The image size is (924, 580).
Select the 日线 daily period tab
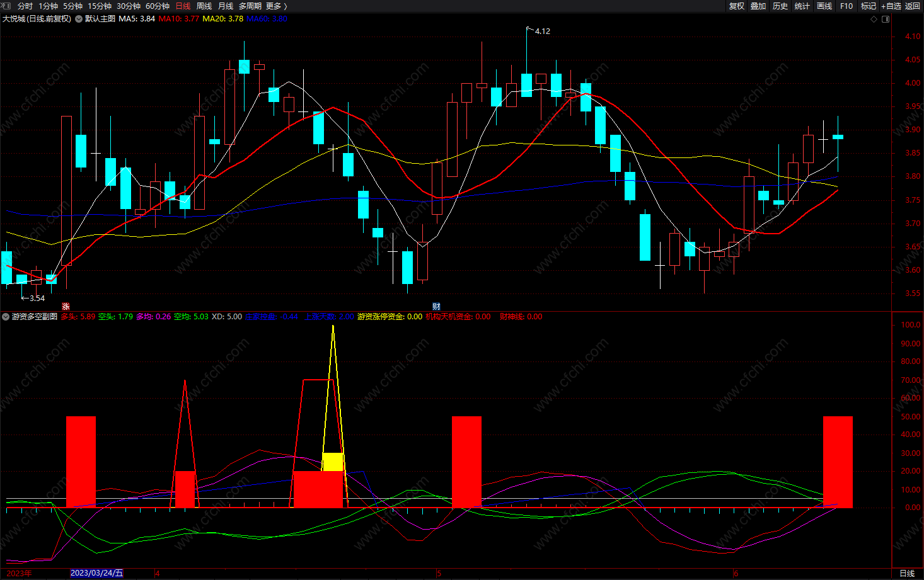pos(183,6)
